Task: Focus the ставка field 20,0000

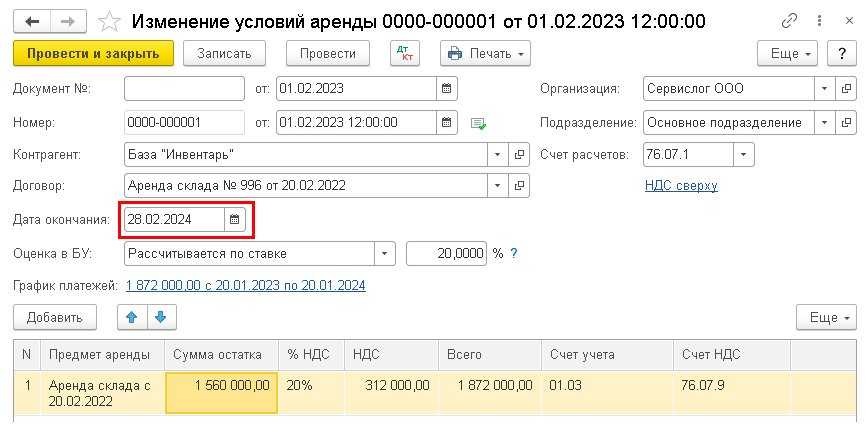Action: (x=446, y=253)
